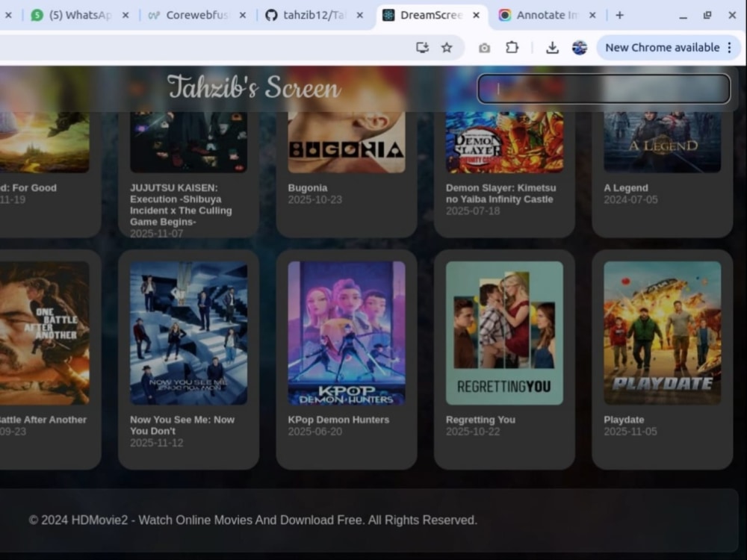The image size is (747, 560).
Task: Click the Playdate title text
Action: 624,420
